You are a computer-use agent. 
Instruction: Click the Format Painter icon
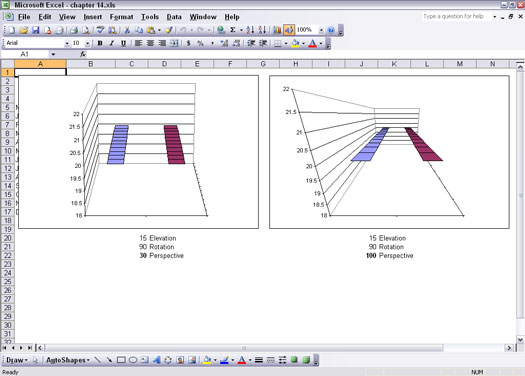(x=169, y=30)
